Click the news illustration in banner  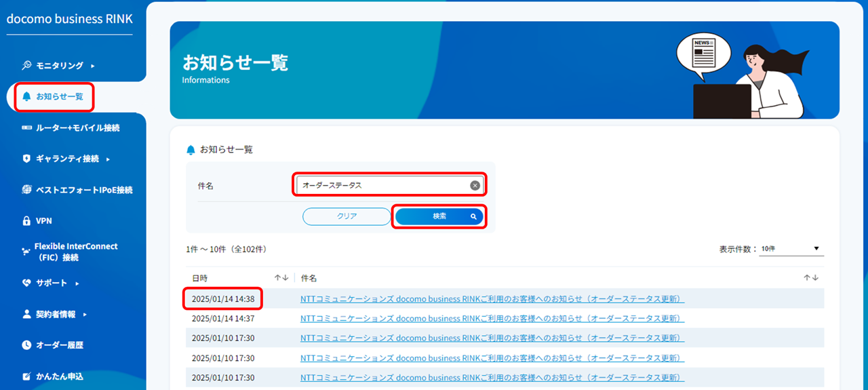[742, 75]
